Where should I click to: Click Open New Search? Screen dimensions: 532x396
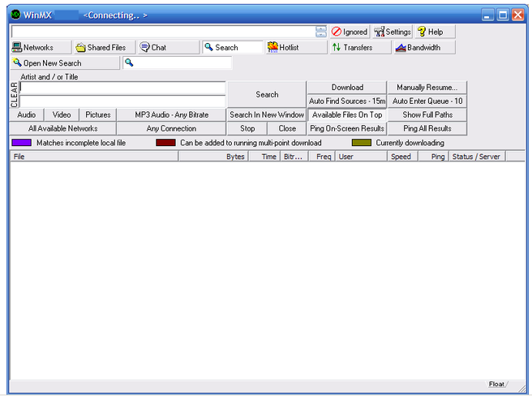(65, 62)
